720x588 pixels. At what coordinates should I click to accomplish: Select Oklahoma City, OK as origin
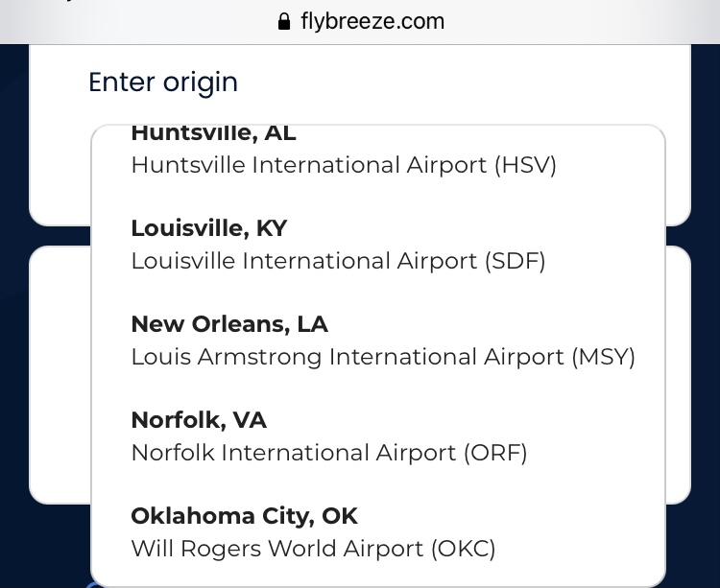pos(244,516)
